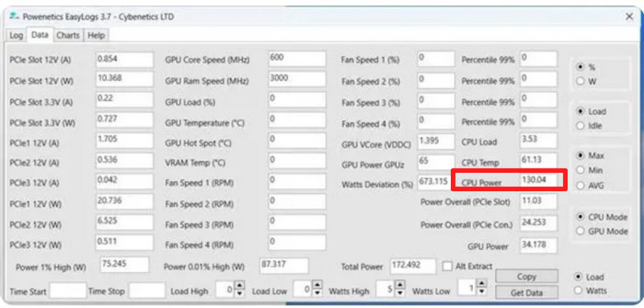Click the Power Overall (PCIe Con.) field
This screenshot has width=644, height=308.
point(538,223)
